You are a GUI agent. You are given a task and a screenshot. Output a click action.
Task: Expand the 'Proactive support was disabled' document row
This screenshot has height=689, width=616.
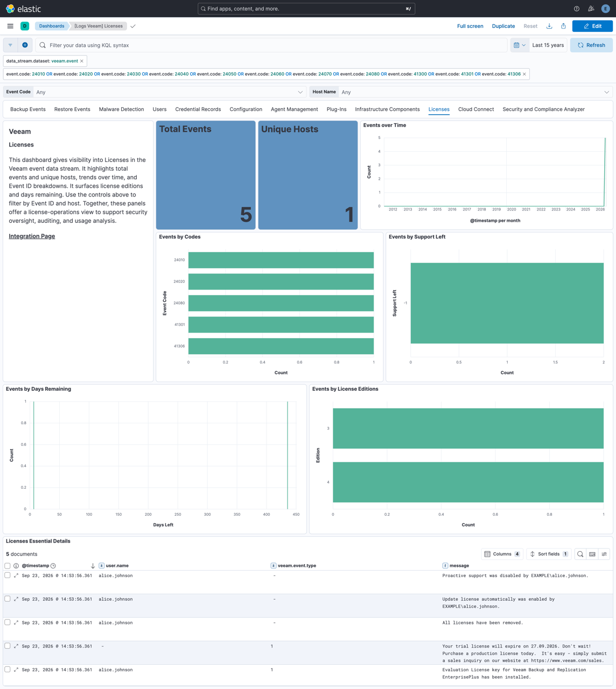[16, 575]
